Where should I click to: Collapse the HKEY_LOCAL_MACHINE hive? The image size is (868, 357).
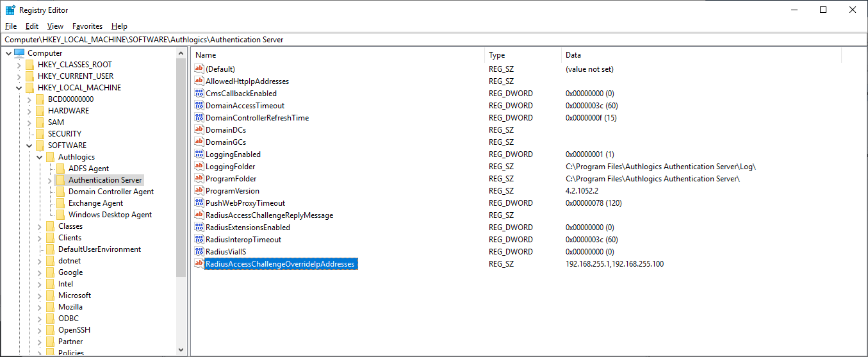19,88
